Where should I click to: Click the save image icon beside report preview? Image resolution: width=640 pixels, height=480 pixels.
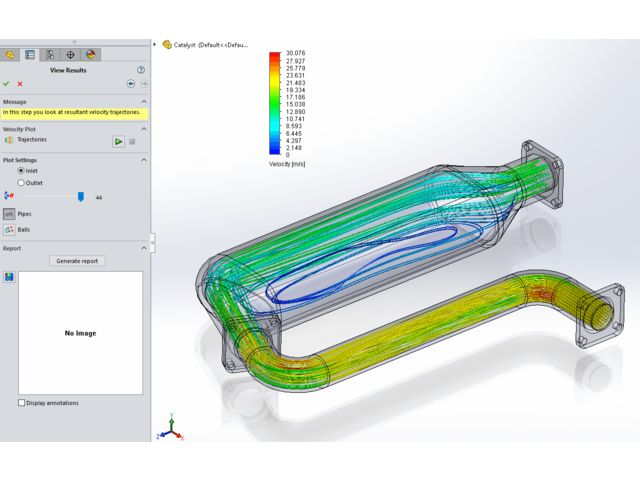pyautogui.click(x=9, y=277)
